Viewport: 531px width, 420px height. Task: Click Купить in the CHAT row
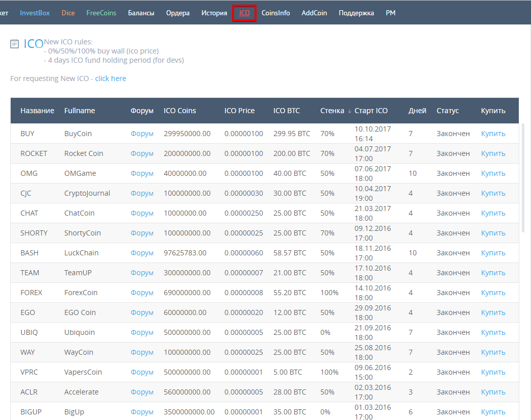(493, 213)
